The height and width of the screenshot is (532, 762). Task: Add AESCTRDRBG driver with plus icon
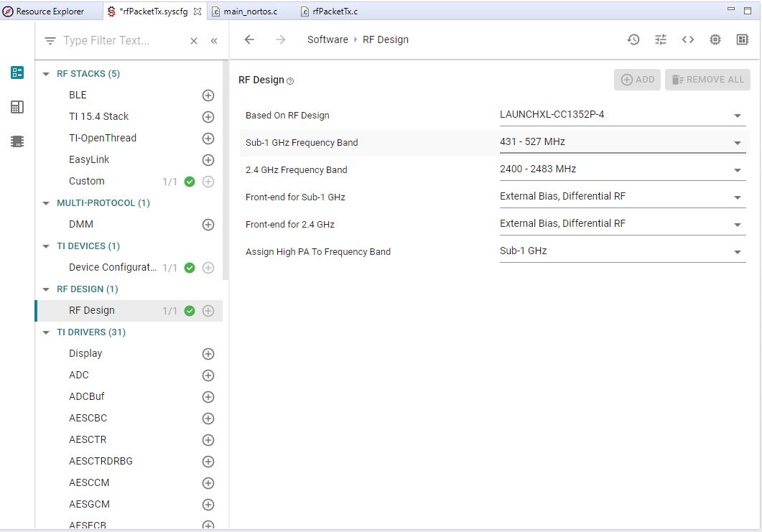pyautogui.click(x=208, y=462)
